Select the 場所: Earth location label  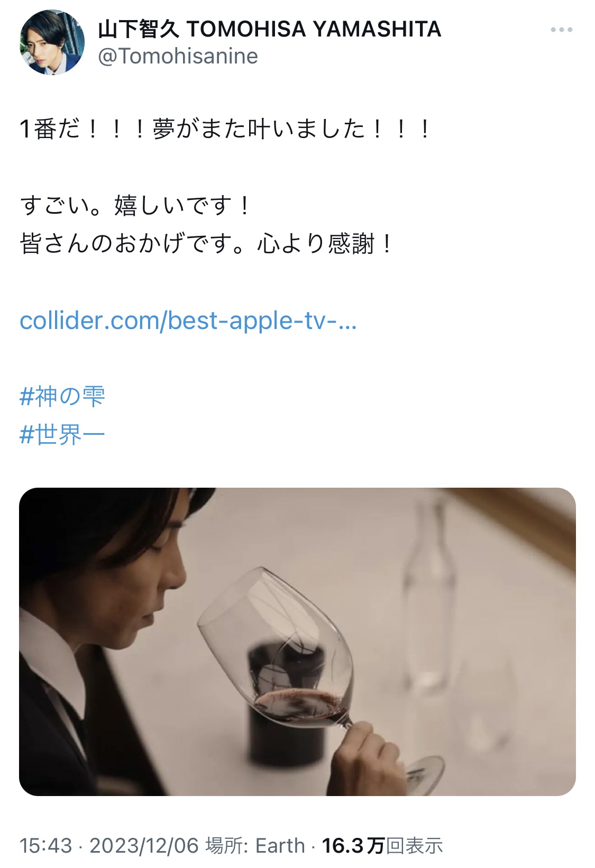click(x=255, y=845)
